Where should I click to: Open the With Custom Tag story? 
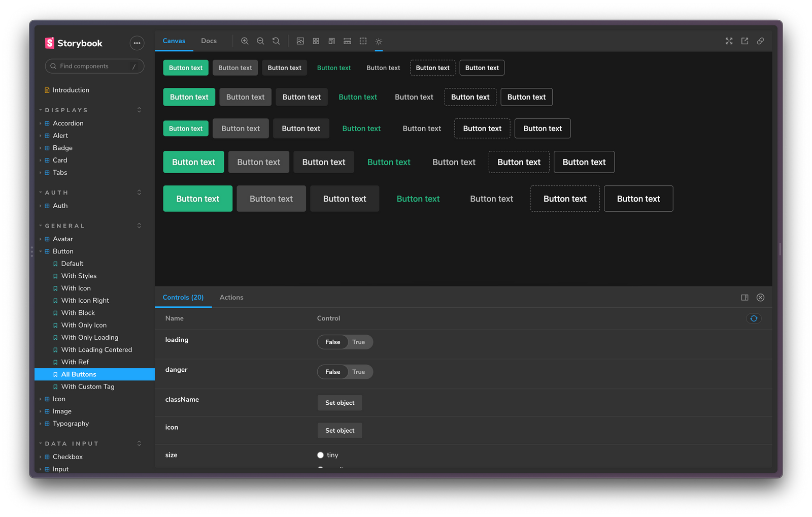point(87,386)
